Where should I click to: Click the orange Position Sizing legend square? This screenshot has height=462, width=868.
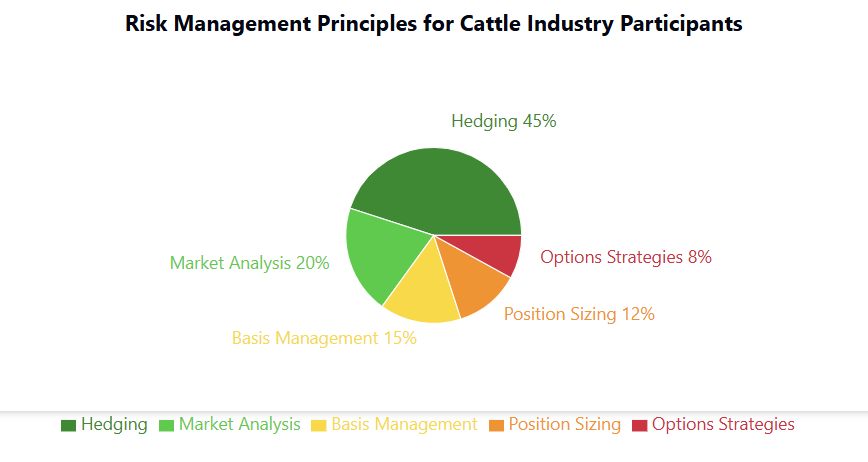click(x=496, y=425)
